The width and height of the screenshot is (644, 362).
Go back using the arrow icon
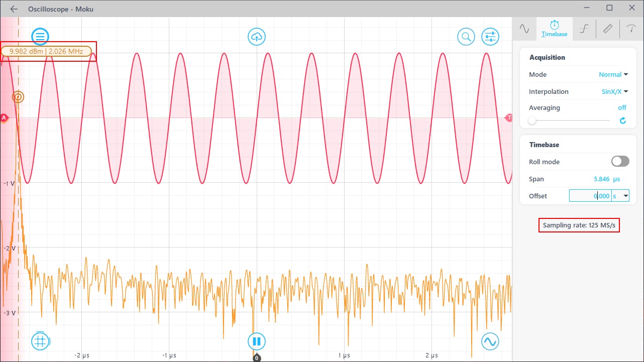[x=14, y=9]
